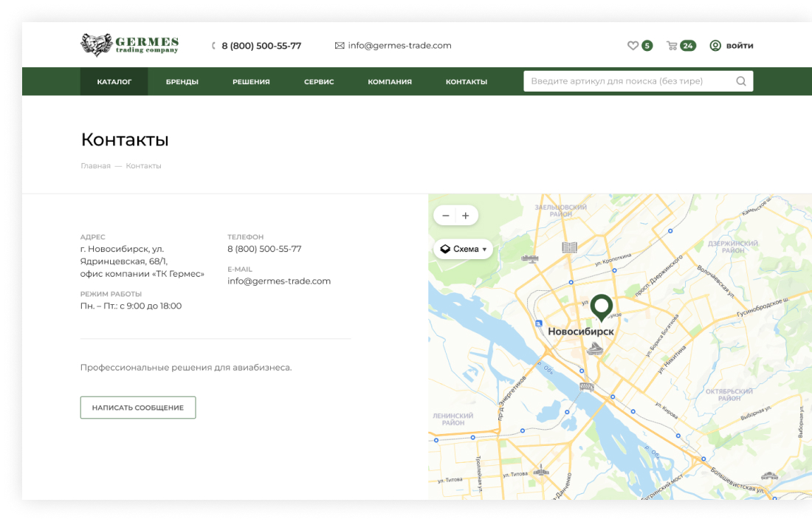Click the working hours text Пн. – Пт.
Screen dimensions: 812x522
pyautogui.click(x=131, y=306)
